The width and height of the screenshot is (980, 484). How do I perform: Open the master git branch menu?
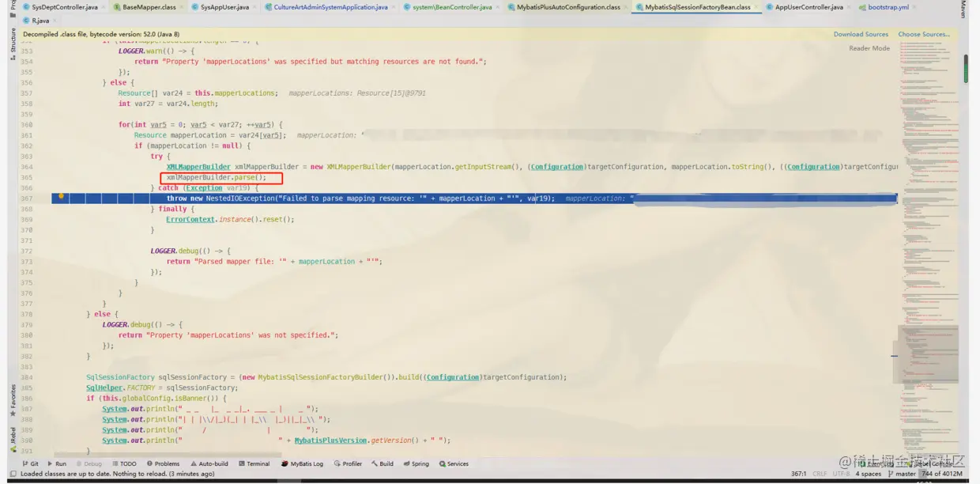click(x=902, y=474)
